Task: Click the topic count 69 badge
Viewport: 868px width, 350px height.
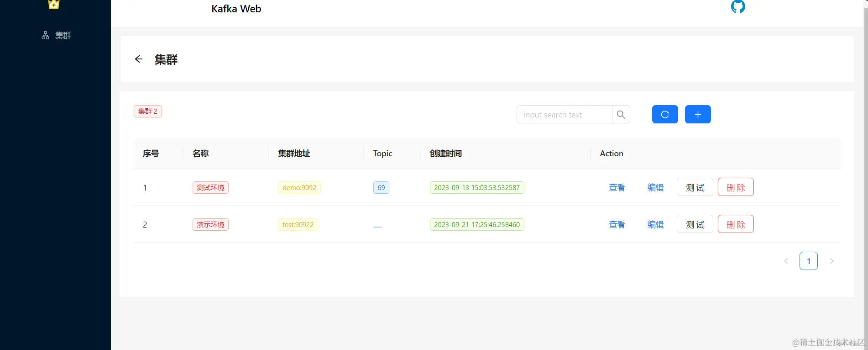Action: (x=381, y=187)
